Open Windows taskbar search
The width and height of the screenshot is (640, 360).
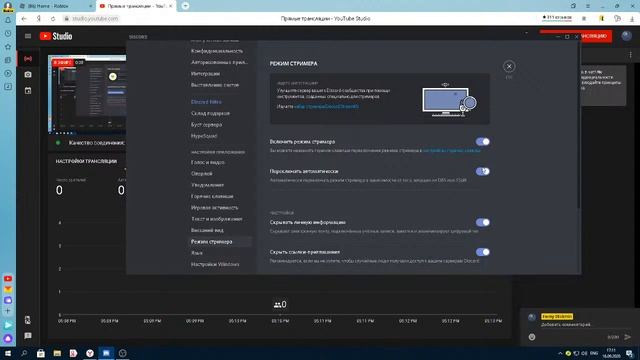click(24, 353)
